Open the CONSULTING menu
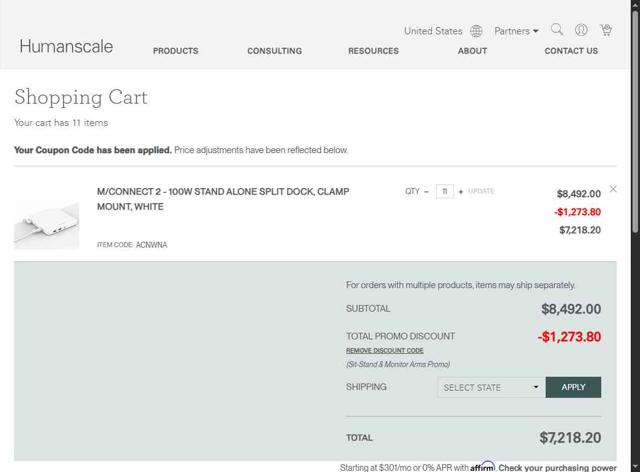 click(275, 51)
